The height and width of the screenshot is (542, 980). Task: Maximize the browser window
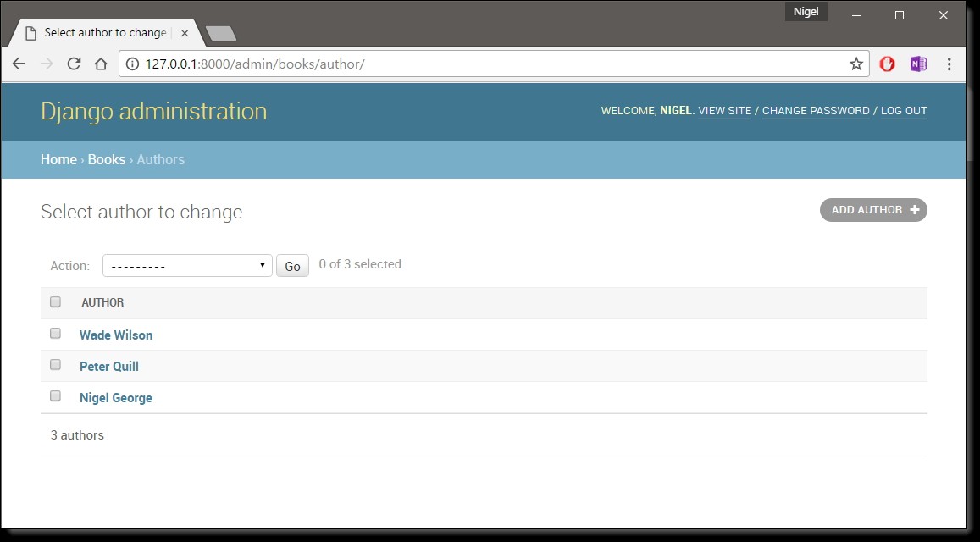click(x=900, y=15)
